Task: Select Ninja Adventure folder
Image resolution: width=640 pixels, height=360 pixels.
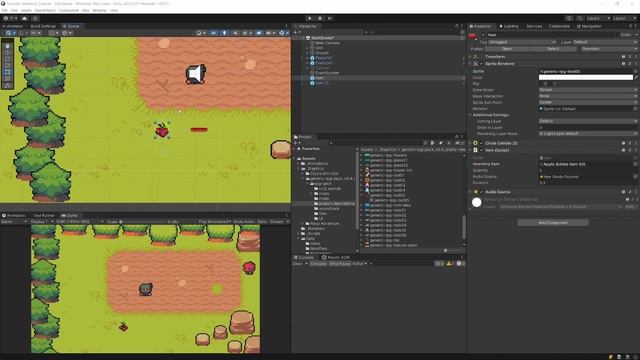Action: (x=324, y=224)
